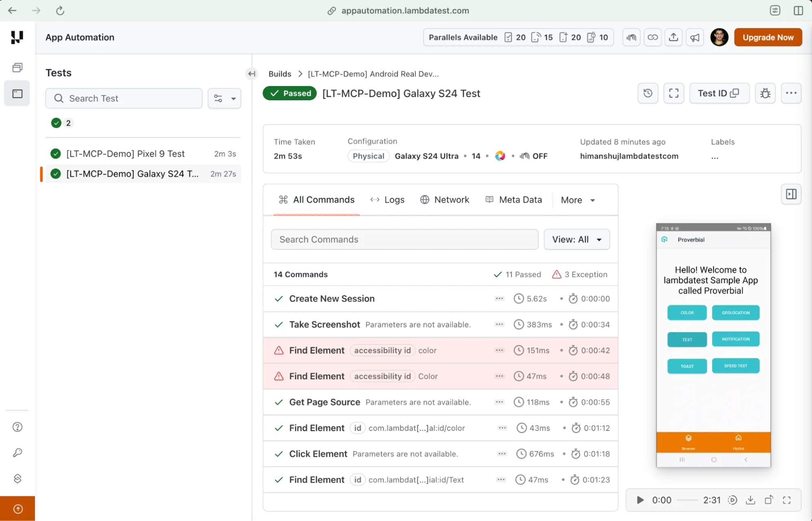
Task: Click the address bar URL
Action: (405, 11)
